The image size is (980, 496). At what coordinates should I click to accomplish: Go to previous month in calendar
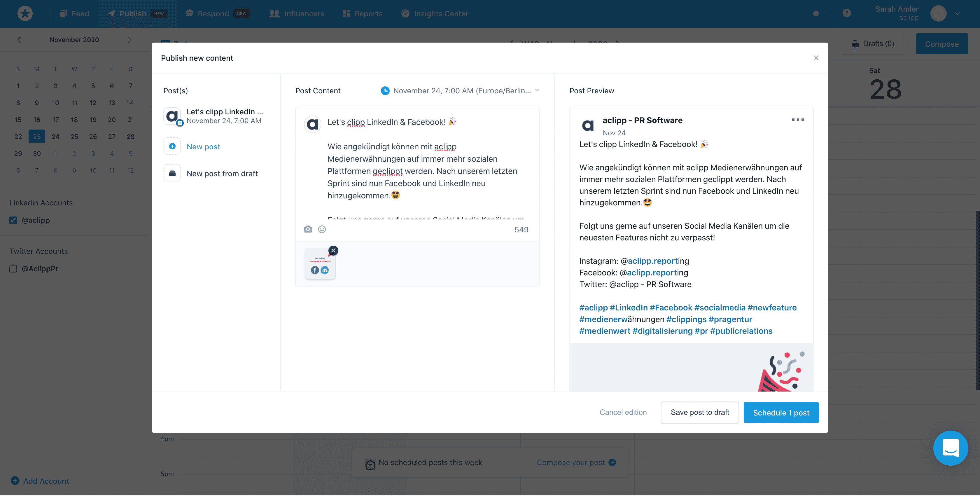19,40
